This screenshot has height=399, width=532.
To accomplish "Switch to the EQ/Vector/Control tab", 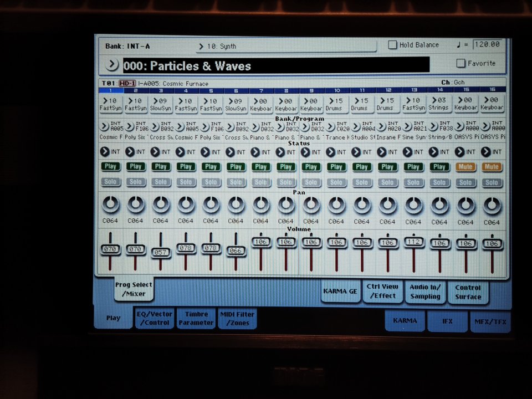I will coord(155,318).
